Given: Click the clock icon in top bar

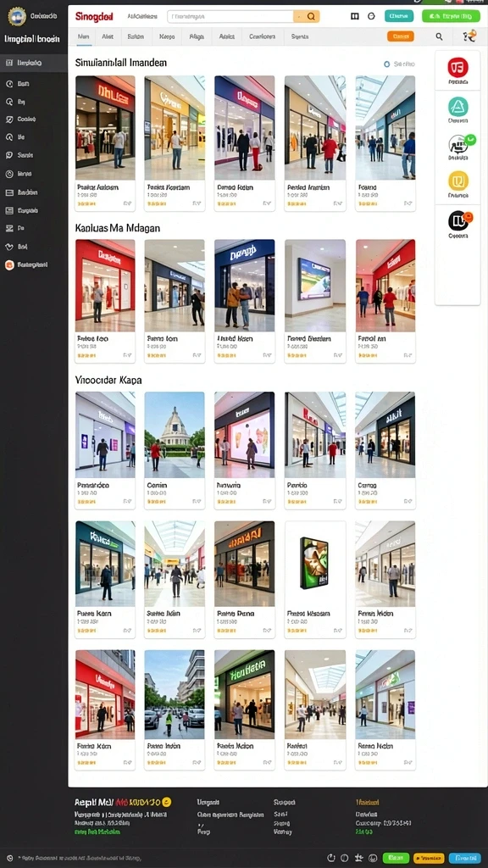Looking at the screenshot, I should [371, 17].
